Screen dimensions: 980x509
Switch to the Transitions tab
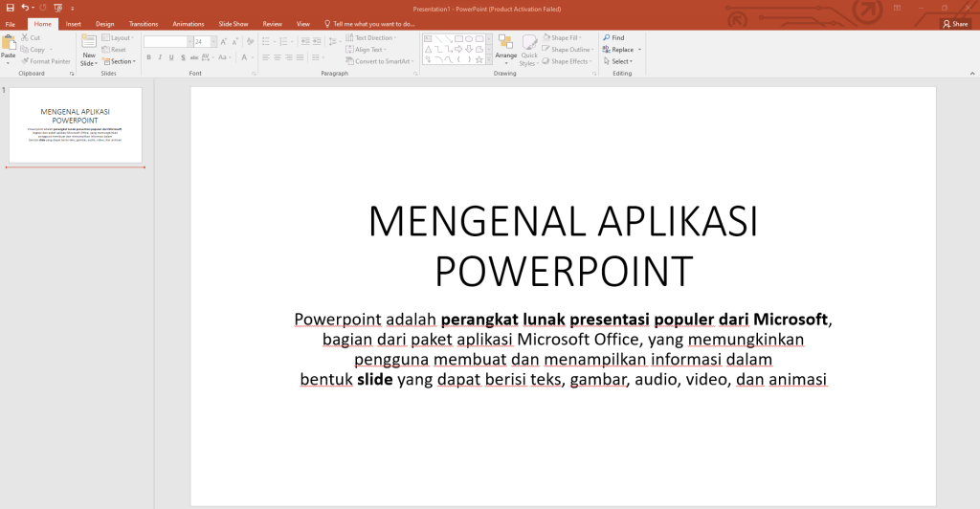click(144, 23)
